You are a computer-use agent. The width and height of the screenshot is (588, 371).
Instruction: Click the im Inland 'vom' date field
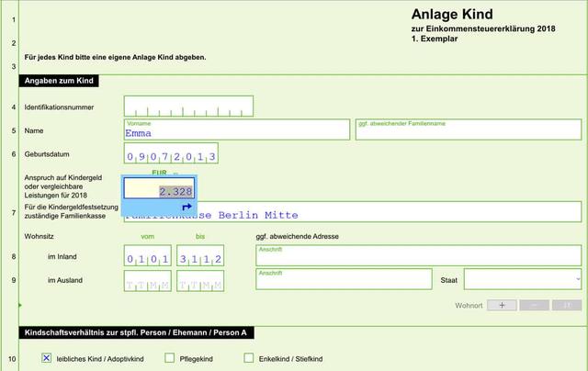click(x=147, y=258)
